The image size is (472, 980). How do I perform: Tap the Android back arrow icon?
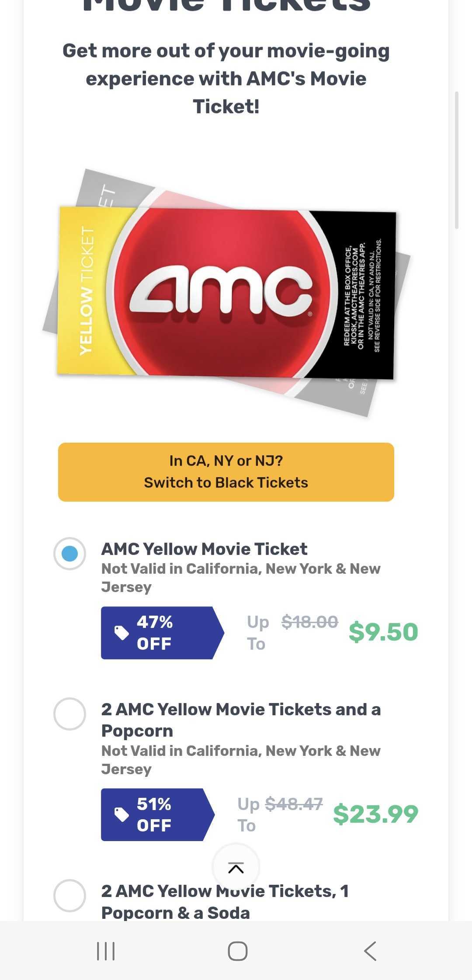tap(370, 951)
